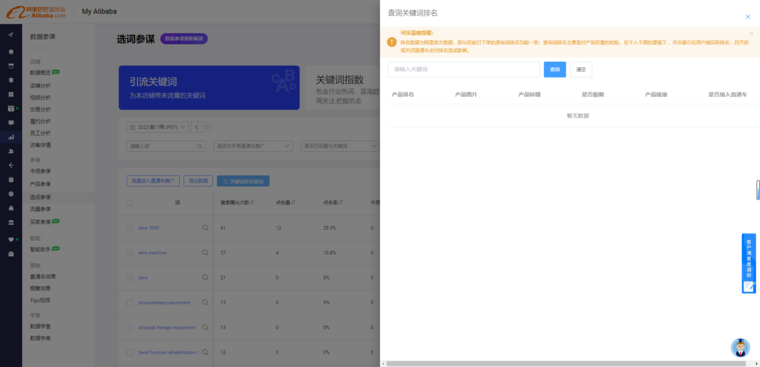Click the people icon in dark sidebar
Image resolution: width=760 pixels, height=367 pixels.
pos(11,151)
